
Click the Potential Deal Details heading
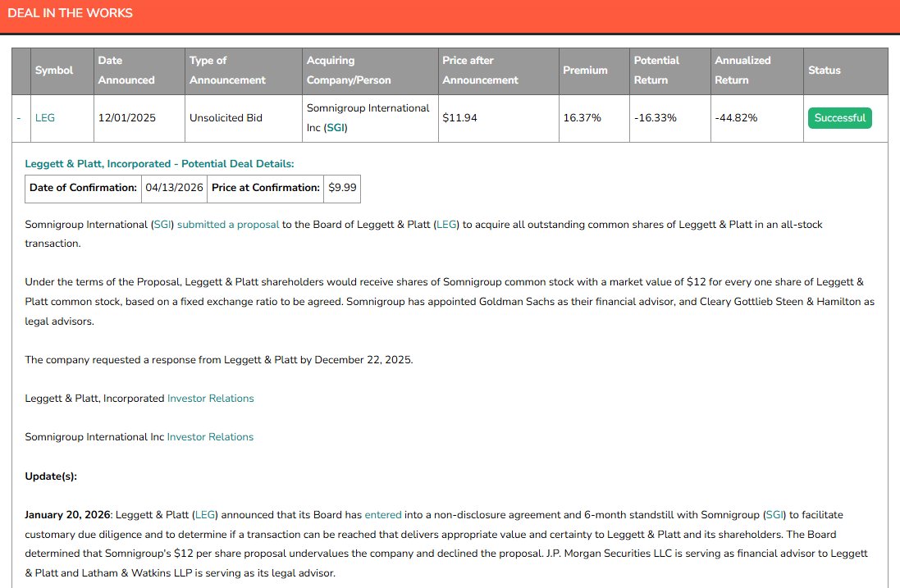click(159, 163)
